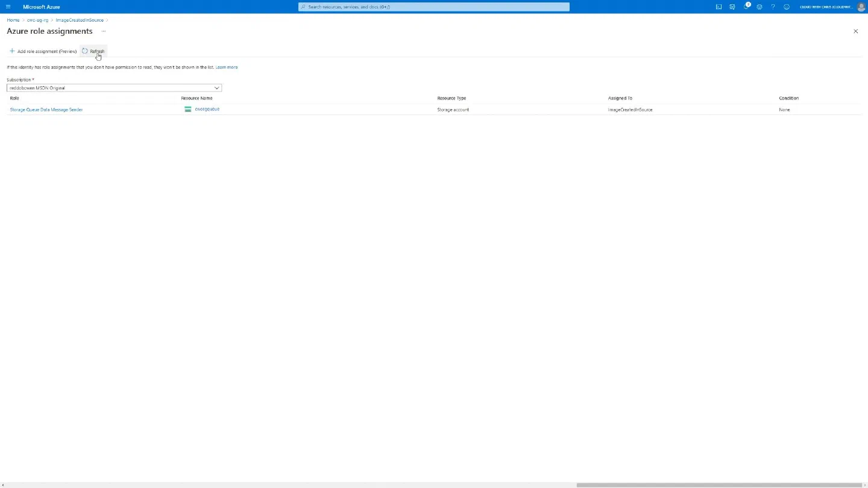Open Storage Queue Data Message Sender role
Screen dimensions: 868x488
tap(46, 110)
